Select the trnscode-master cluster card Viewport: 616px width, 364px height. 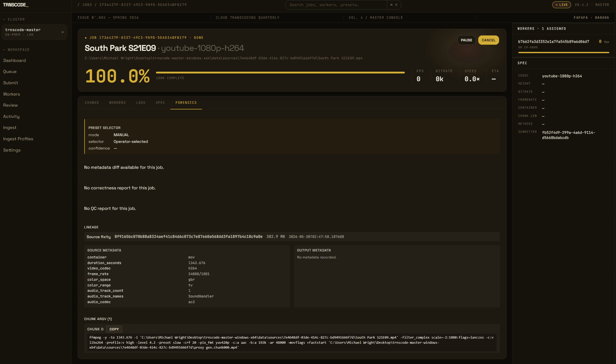[34, 32]
